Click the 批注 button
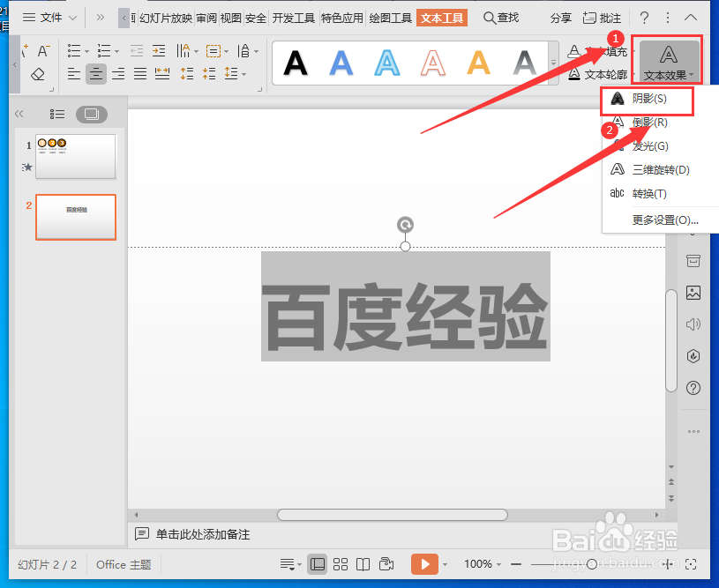Screen dimensions: 719x588 click(602, 19)
